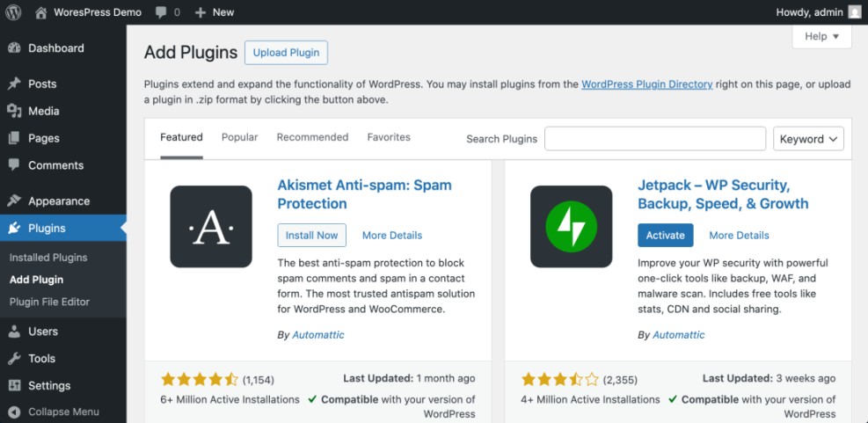
Task: Open More Details for Akismet
Action: [x=392, y=236]
